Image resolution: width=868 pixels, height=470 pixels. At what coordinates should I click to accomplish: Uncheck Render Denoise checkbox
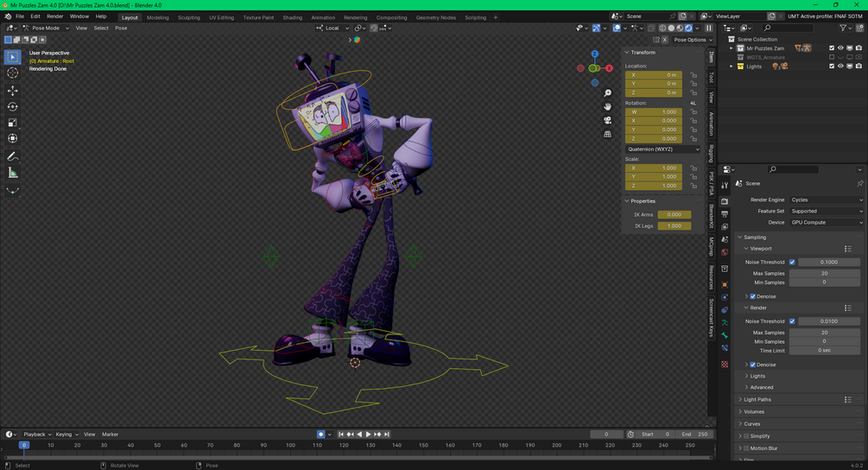pyautogui.click(x=752, y=365)
